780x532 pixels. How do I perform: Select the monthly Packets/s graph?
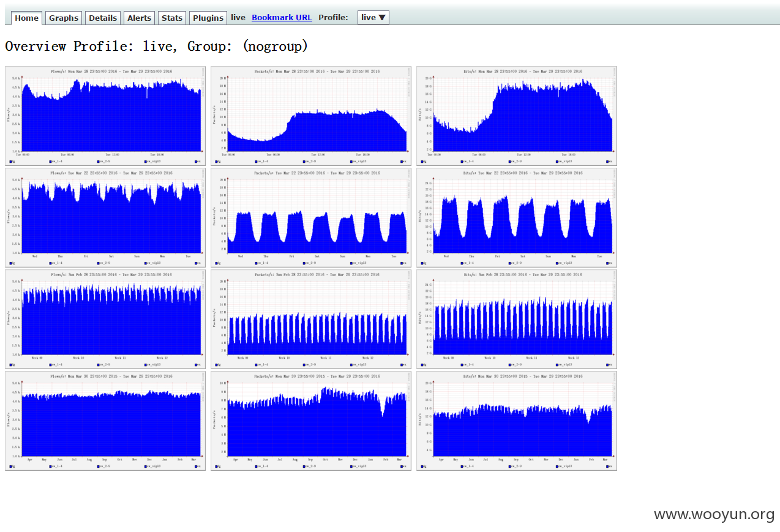[x=311, y=319]
